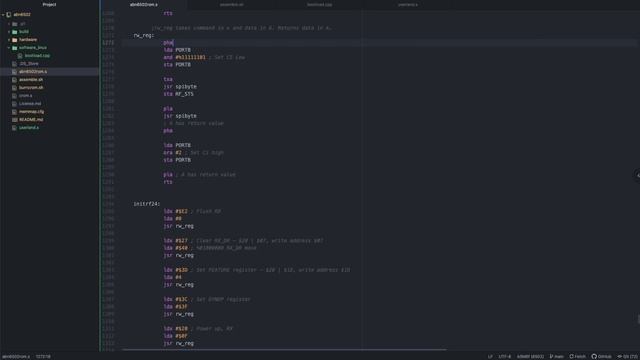Open the grammar selector in status bar
Viewport: 640px width, 360px height.
530,357
